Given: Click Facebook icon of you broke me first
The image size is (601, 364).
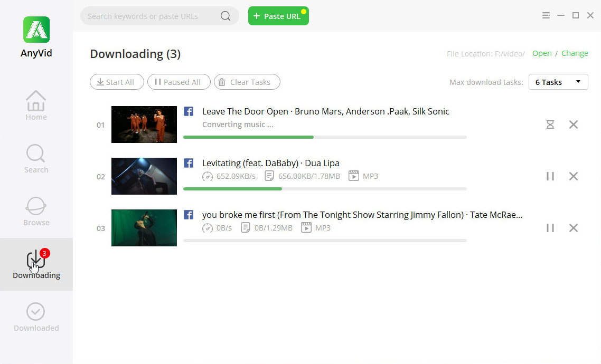Looking at the screenshot, I should click(x=188, y=215).
